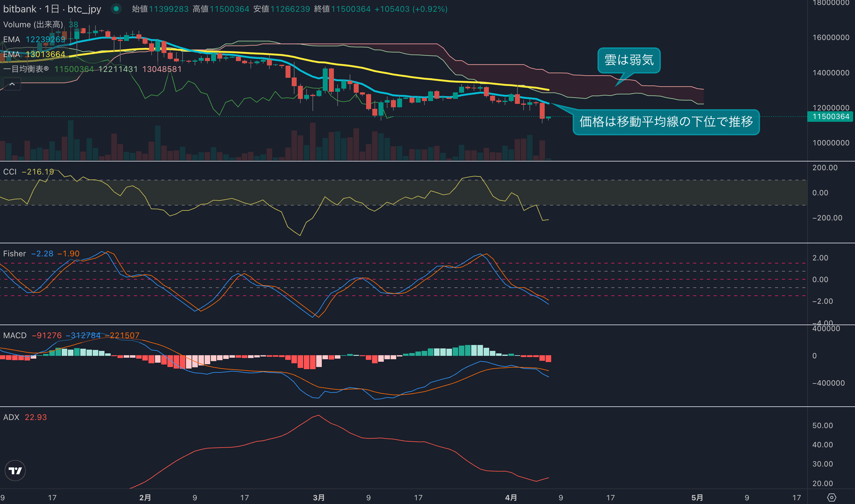Collapse the indicator legend with chevron
This screenshot has width=855, height=504.
(x=12, y=84)
